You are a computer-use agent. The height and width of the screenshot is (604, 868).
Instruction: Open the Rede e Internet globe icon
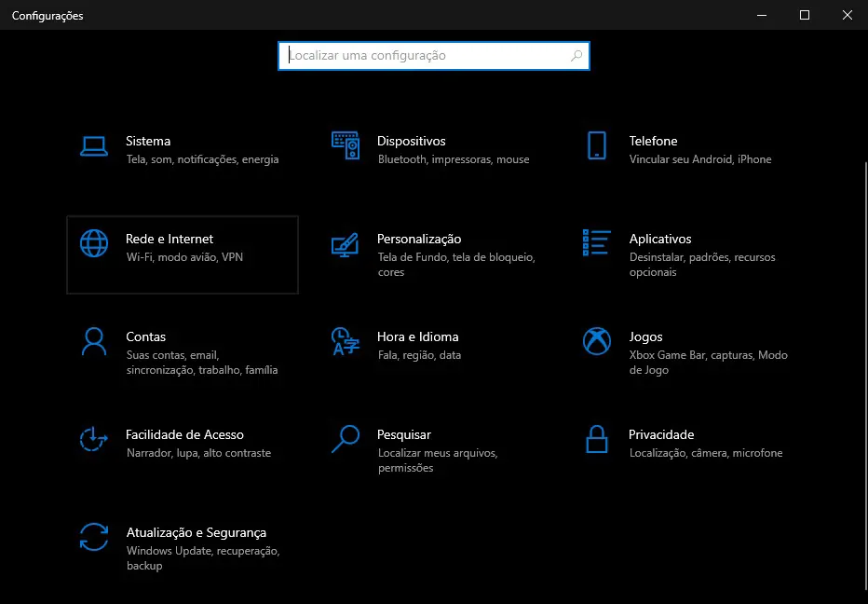93,243
